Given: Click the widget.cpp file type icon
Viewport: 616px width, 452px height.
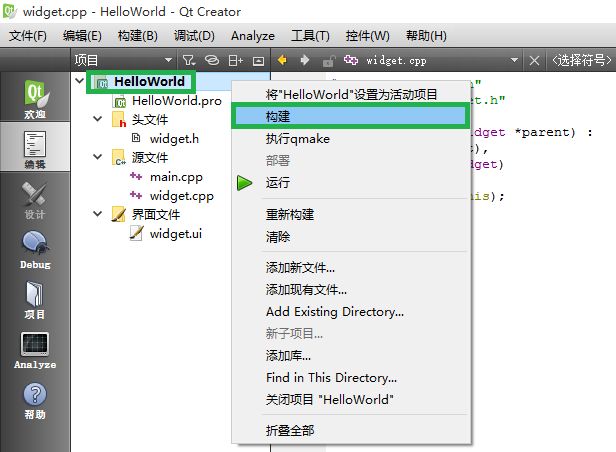Looking at the screenshot, I should (x=351, y=60).
